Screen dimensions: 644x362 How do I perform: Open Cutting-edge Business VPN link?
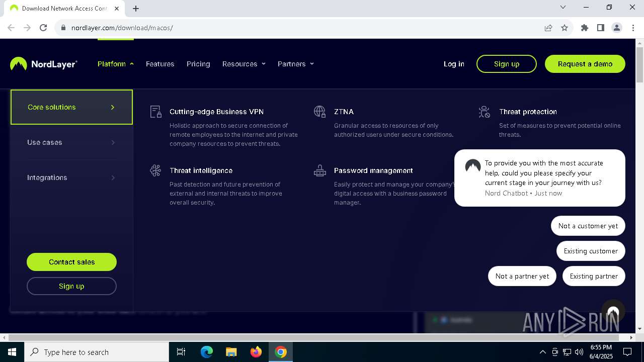(x=216, y=112)
